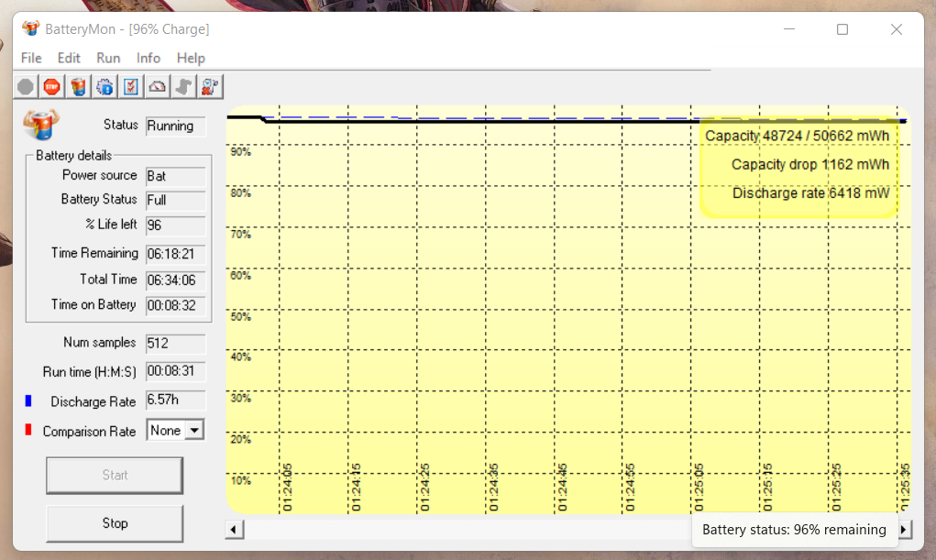Screen dimensions: 936x560
Task: Click the toolbar icon with red X
Action: click(210, 87)
